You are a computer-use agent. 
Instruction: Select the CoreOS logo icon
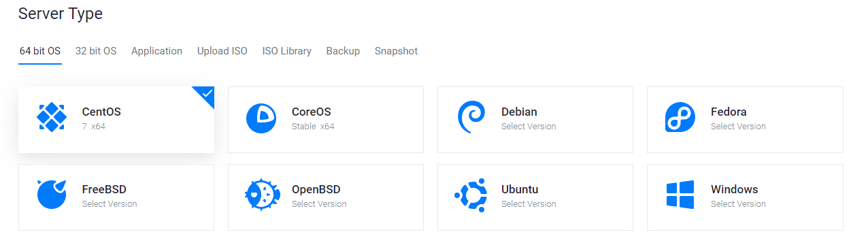261,118
